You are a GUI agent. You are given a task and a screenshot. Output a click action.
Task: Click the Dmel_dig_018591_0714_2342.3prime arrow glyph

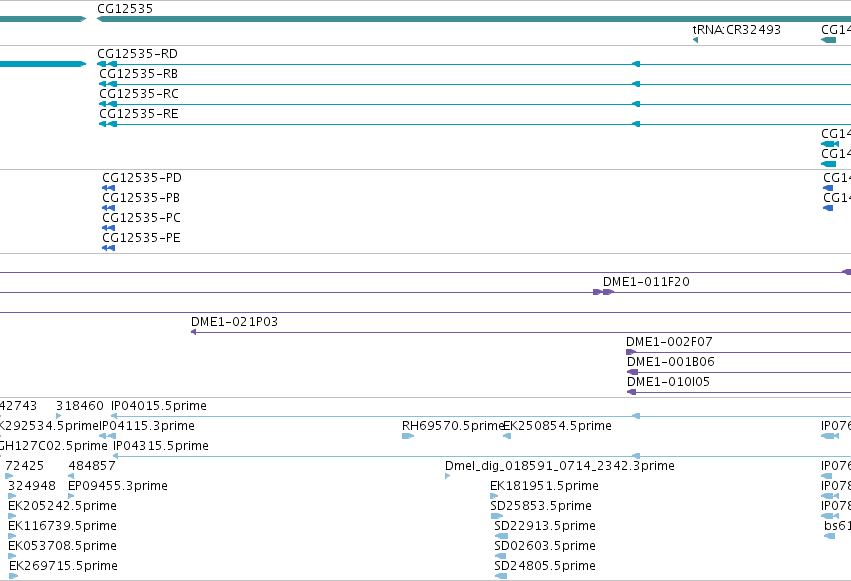coord(447,477)
